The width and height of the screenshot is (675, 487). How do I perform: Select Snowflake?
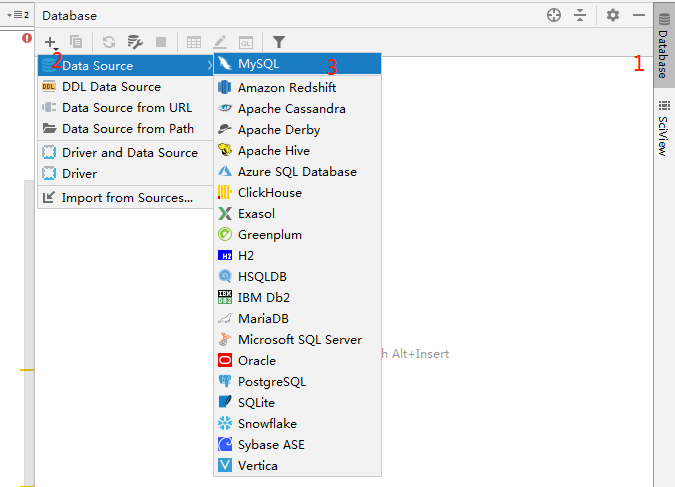[x=297, y=423]
